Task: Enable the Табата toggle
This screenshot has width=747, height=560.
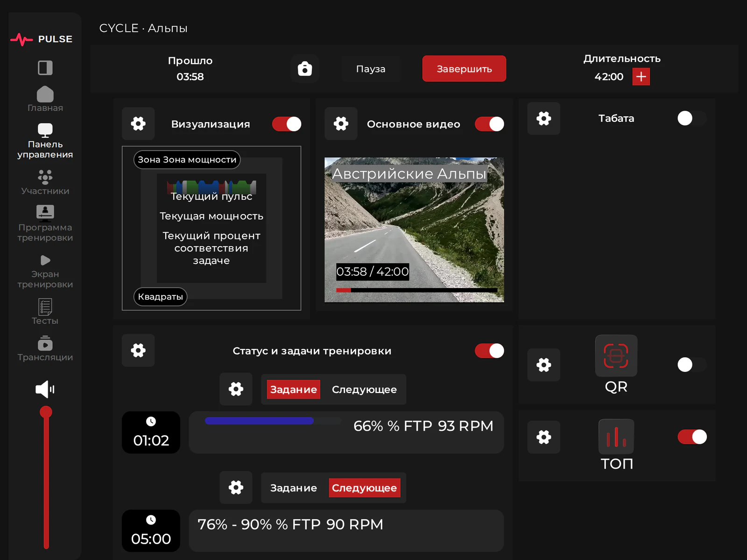Action: [692, 119]
